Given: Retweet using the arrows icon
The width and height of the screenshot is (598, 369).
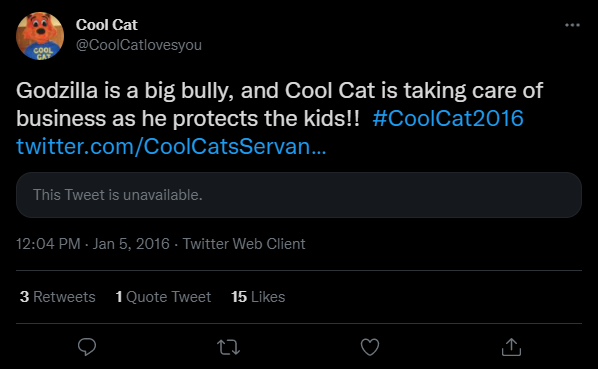Looking at the screenshot, I should pos(228,347).
